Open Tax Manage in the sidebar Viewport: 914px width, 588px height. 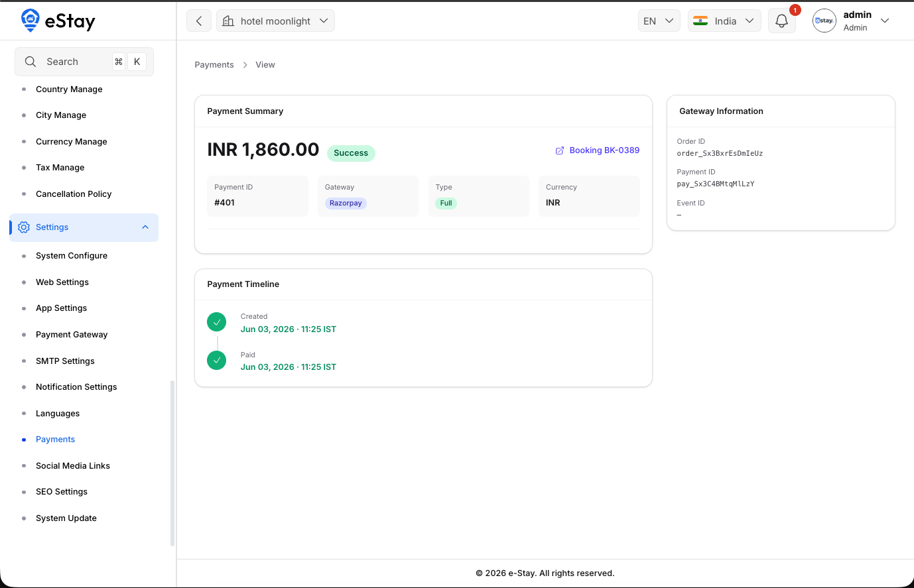[x=60, y=168]
